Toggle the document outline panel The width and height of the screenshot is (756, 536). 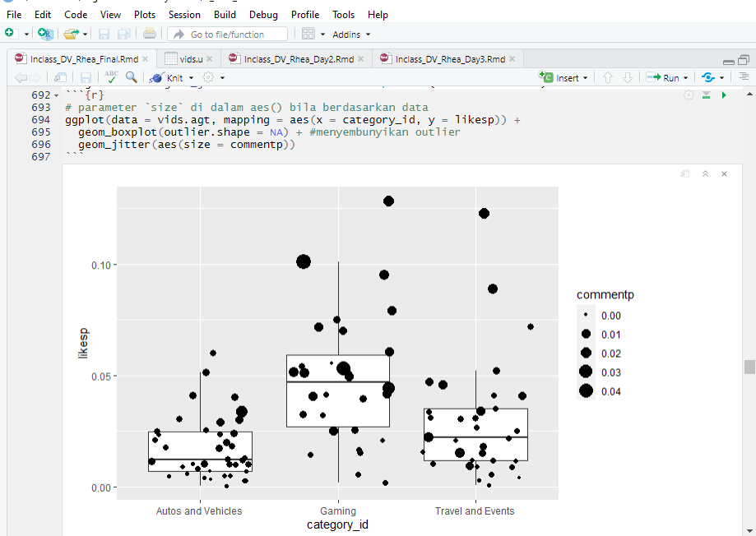pyautogui.click(x=744, y=76)
